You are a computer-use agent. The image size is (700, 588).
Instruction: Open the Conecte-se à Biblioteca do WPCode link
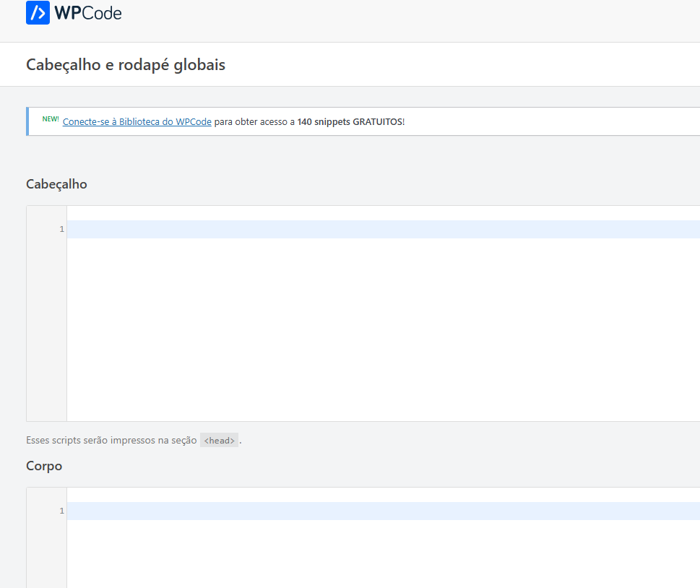(137, 121)
